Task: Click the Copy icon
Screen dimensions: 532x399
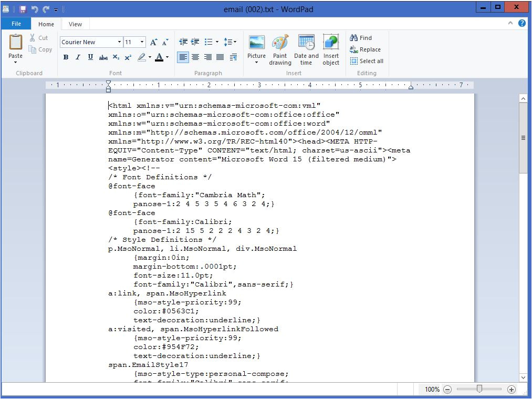Action: (32, 49)
